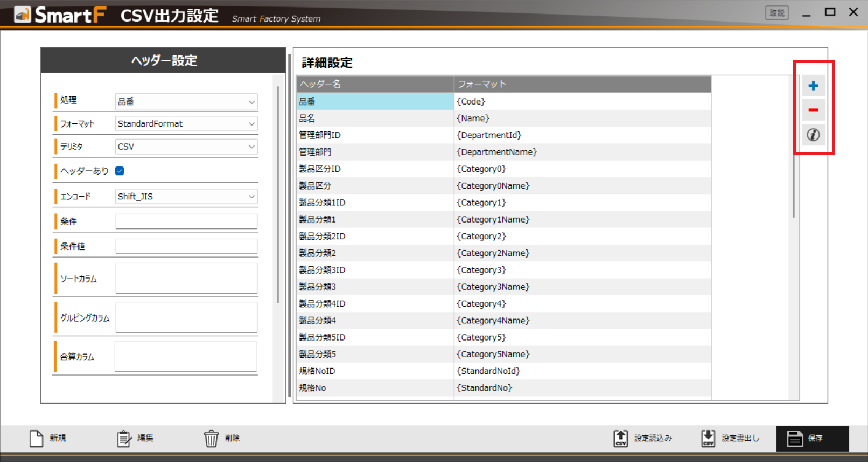Click the 削除 (Delete) trash icon
Viewport: 868px width, 465px height.
(211, 438)
